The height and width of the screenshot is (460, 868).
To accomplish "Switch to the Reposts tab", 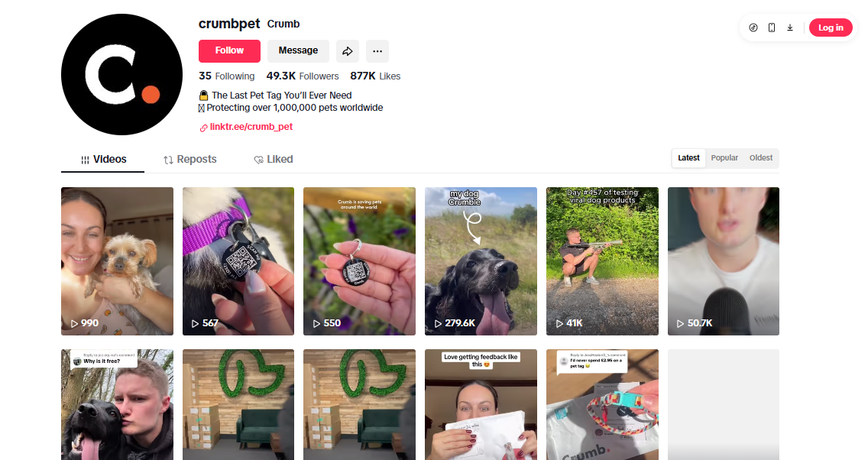I will tap(189, 160).
